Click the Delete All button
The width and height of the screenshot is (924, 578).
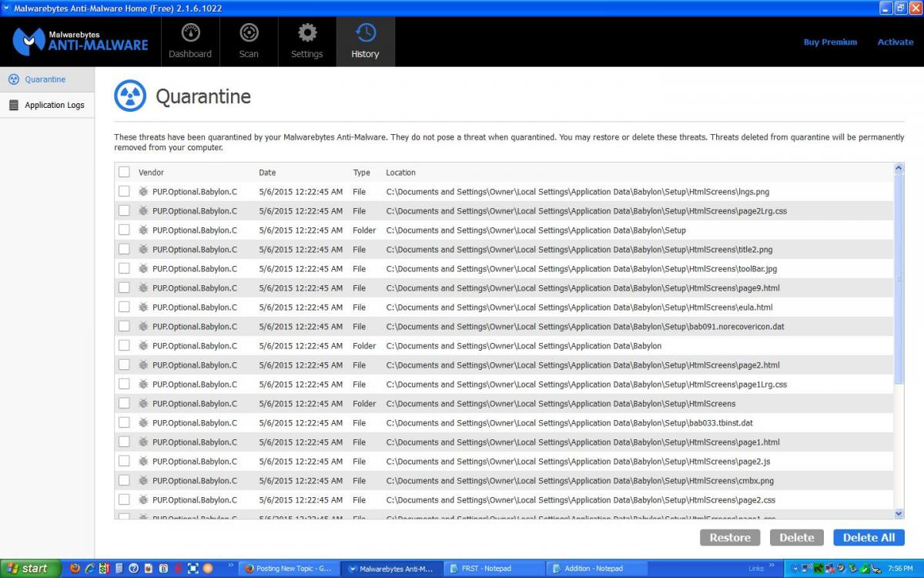pyautogui.click(x=869, y=537)
